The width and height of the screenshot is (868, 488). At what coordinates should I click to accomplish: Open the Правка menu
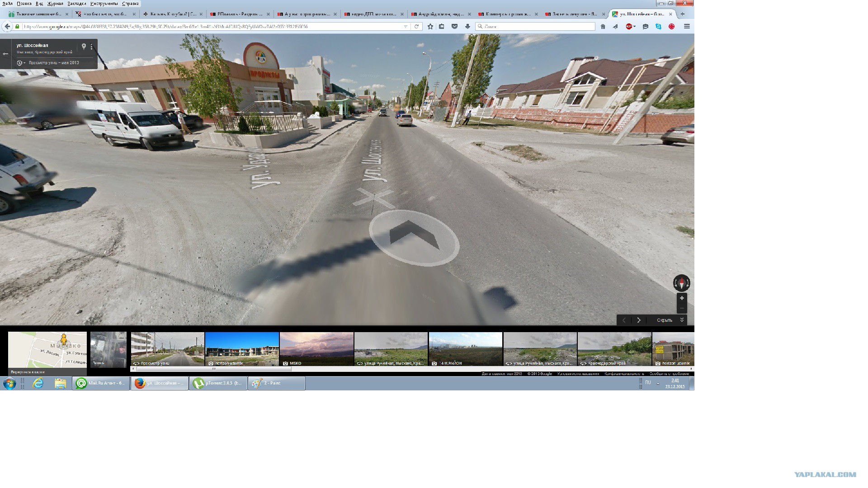24,4
